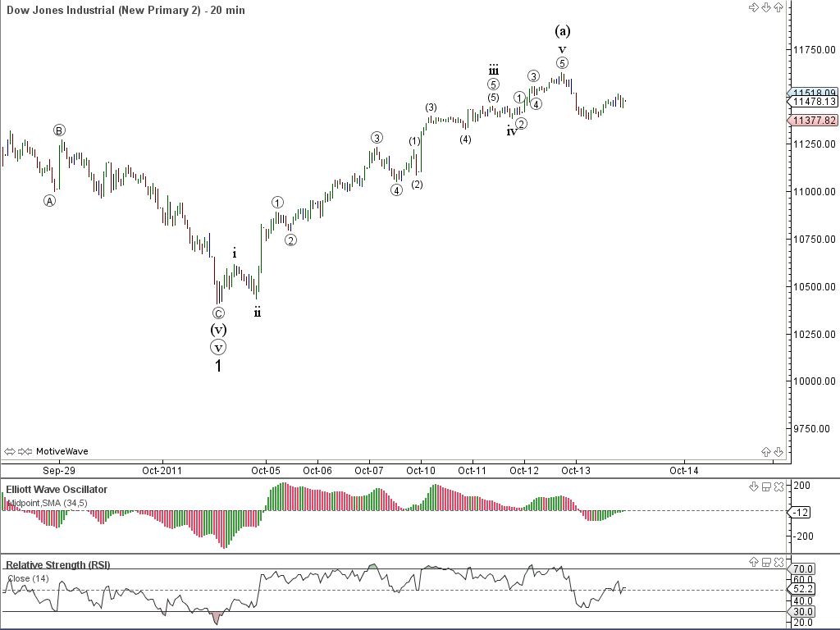Viewport: 840px width, 630px height.
Task: Move the Elliott Wave Oscillator panel down
Action: pos(753,486)
